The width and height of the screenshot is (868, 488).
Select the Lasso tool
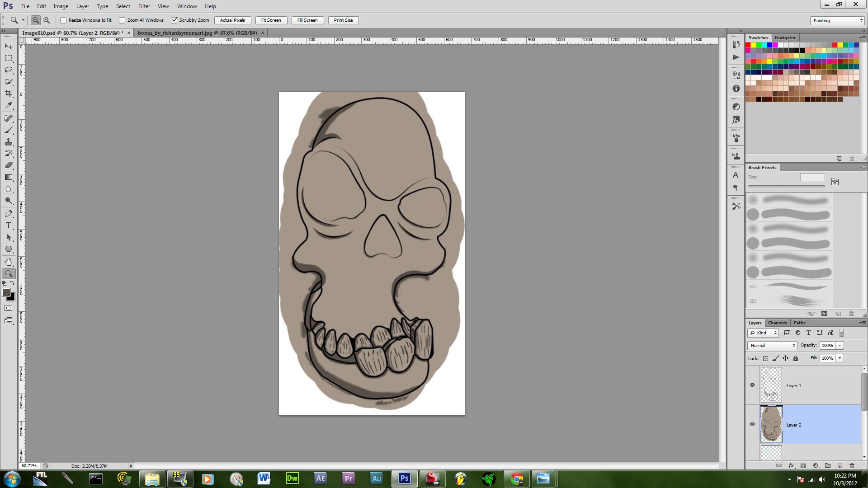click(9, 70)
